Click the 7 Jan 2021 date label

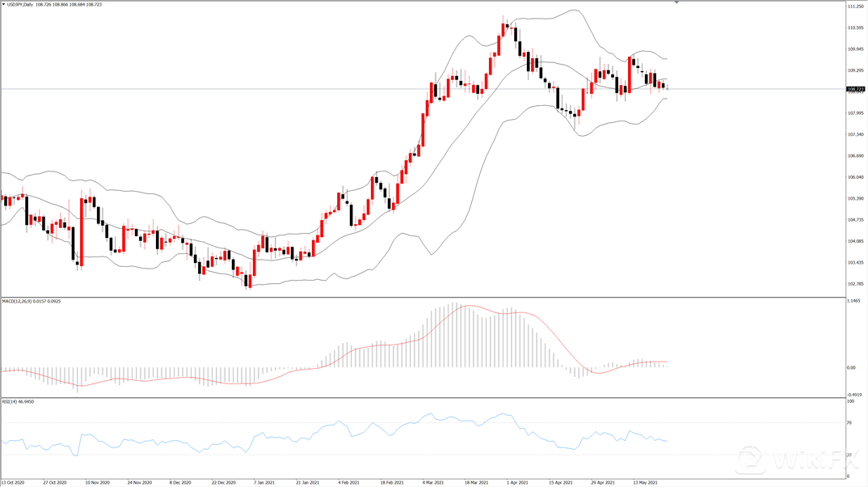coord(264,482)
